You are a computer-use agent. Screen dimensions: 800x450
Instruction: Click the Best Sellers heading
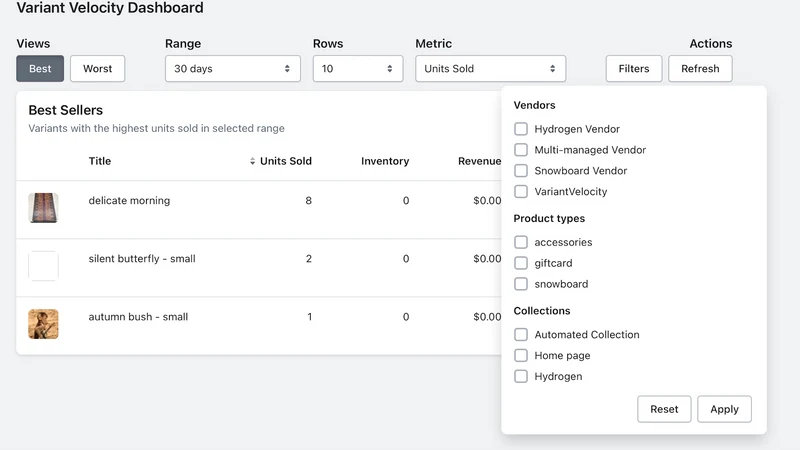[66, 110]
